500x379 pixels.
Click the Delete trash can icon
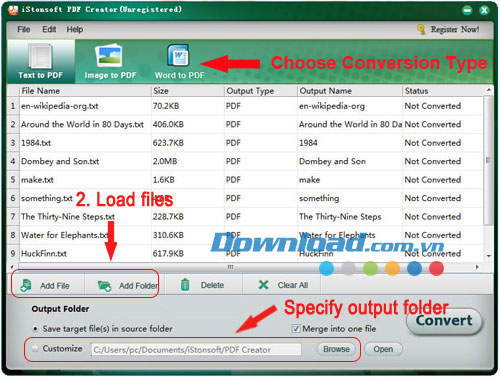185,285
